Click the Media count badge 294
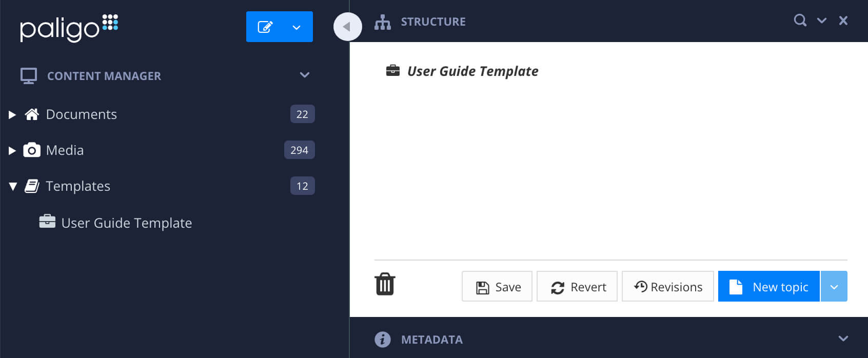The height and width of the screenshot is (358, 868). (x=299, y=150)
